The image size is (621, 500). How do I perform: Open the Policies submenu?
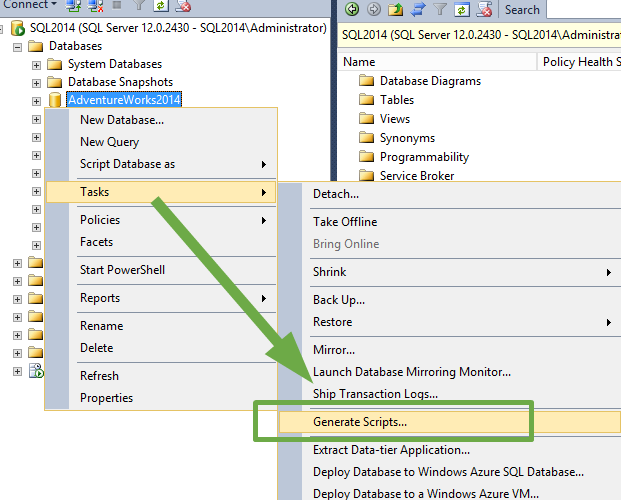pos(161,220)
